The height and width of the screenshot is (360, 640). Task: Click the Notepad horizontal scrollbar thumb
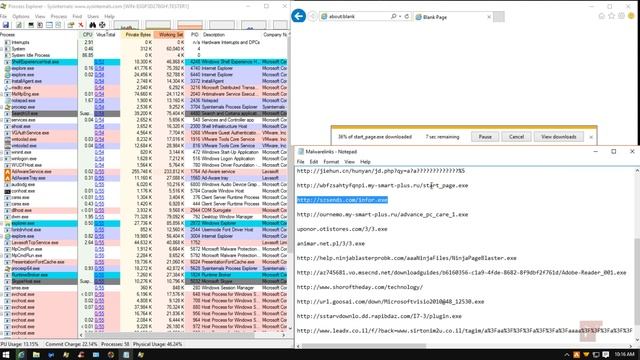pos(364,346)
